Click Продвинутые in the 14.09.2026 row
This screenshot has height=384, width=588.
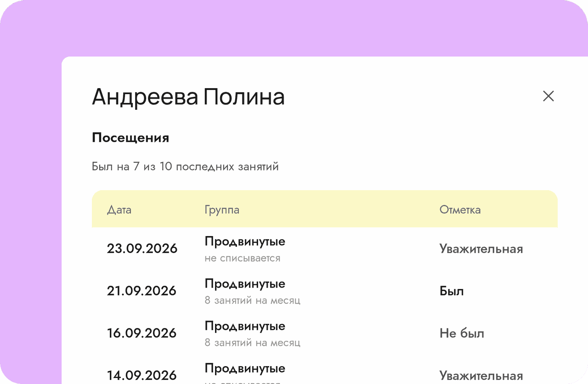click(x=245, y=368)
